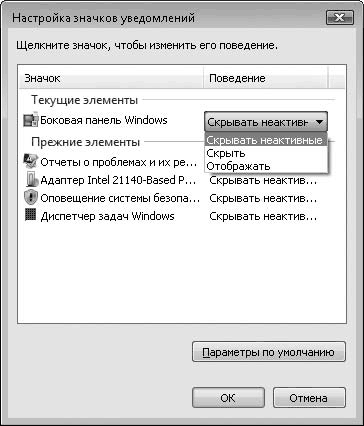Click behavior cell for 'Диспетчер задач Windows'
364x426 pixels.
[x=263, y=216]
